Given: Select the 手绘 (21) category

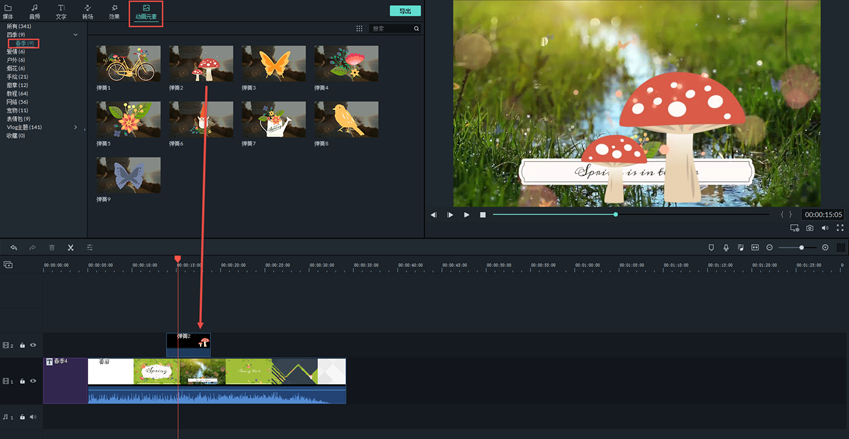Looking at the screenshot, I should (x=17, y=76).
